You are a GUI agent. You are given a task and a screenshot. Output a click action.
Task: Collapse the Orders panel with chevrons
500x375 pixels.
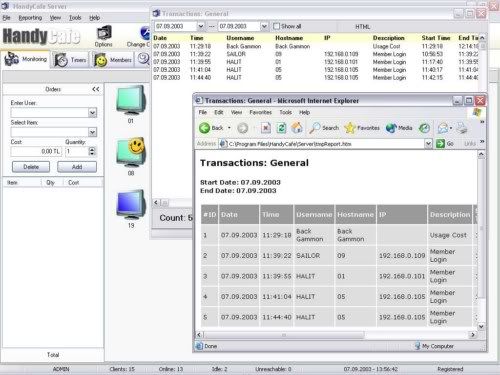pyautogui.click(x=96, y=89)
